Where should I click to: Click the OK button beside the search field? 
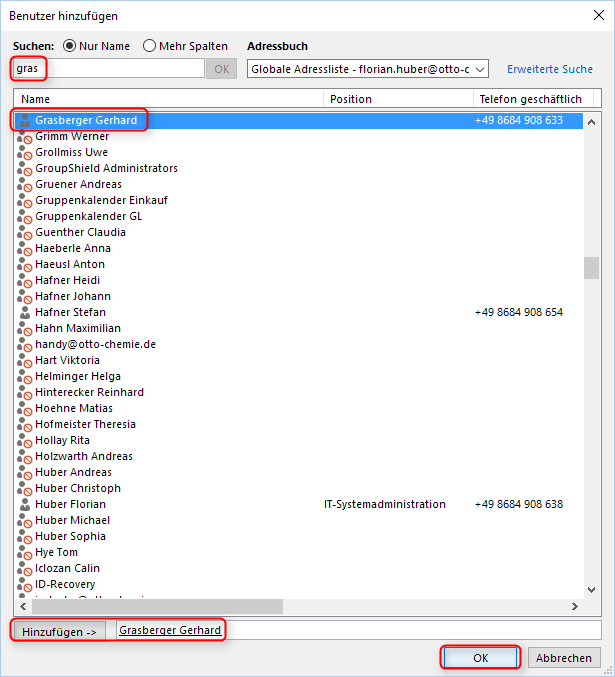pyautogui.click(x=222, y=69)
